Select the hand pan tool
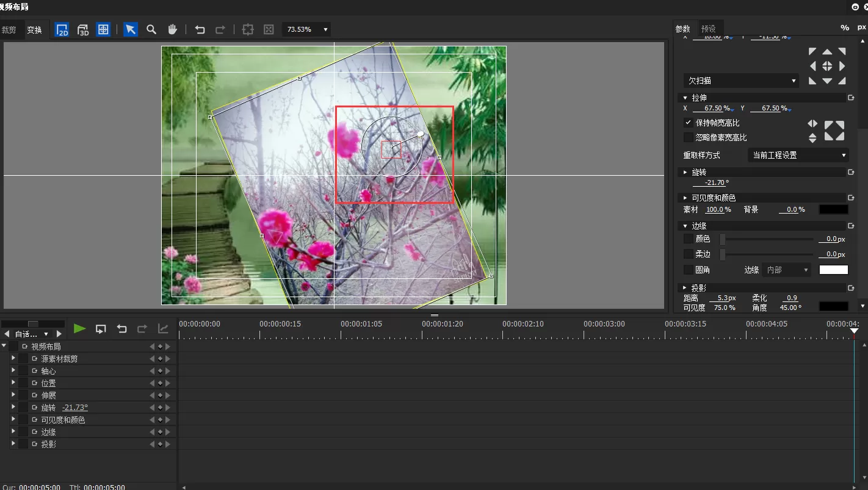This screenshot has width=868, height=490. point(173,29)
